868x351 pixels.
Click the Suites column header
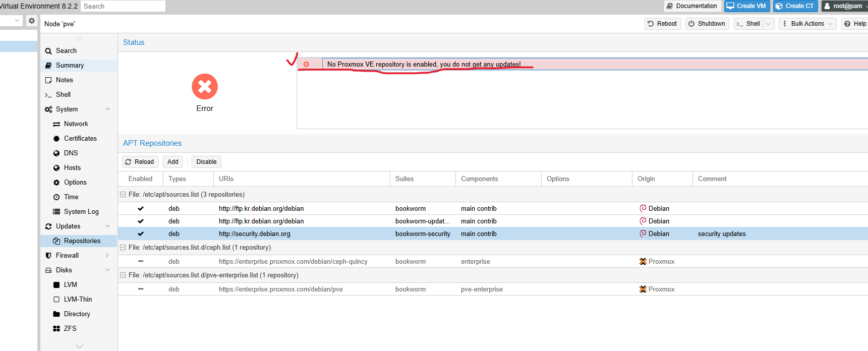[423, 179]
